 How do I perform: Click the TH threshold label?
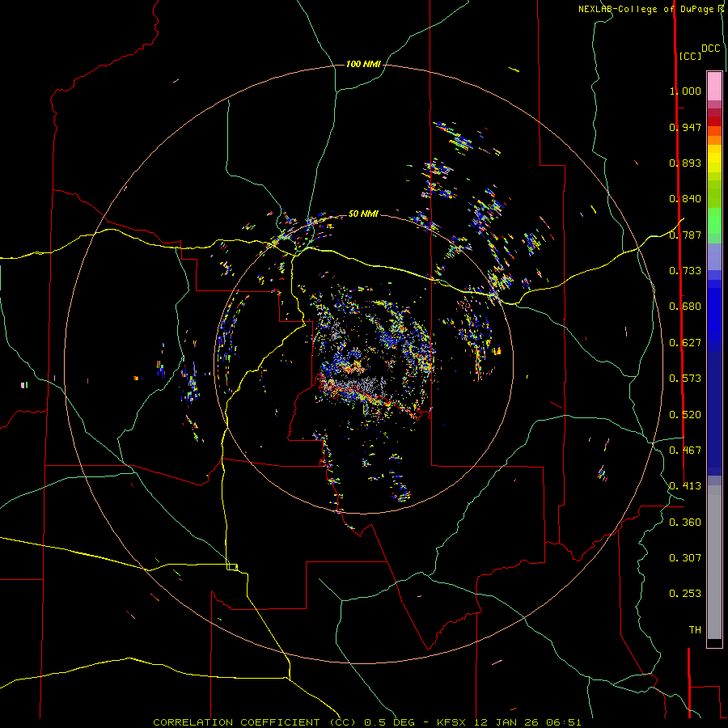click(695, 630)
